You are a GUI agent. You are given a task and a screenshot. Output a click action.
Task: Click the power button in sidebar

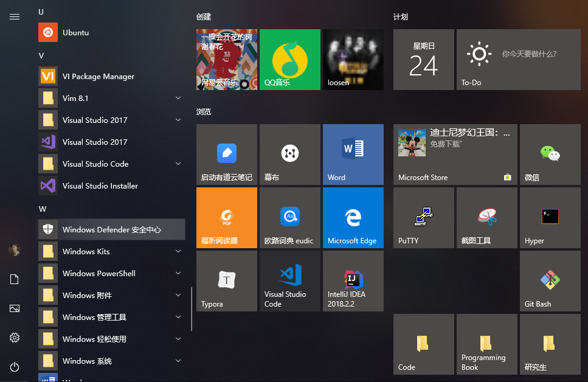(15, 367)
